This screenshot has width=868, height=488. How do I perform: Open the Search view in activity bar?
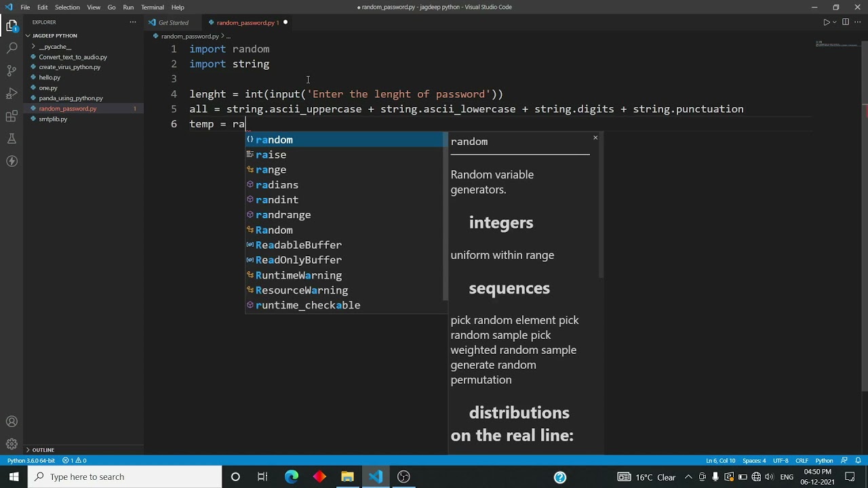pos(12,48)
